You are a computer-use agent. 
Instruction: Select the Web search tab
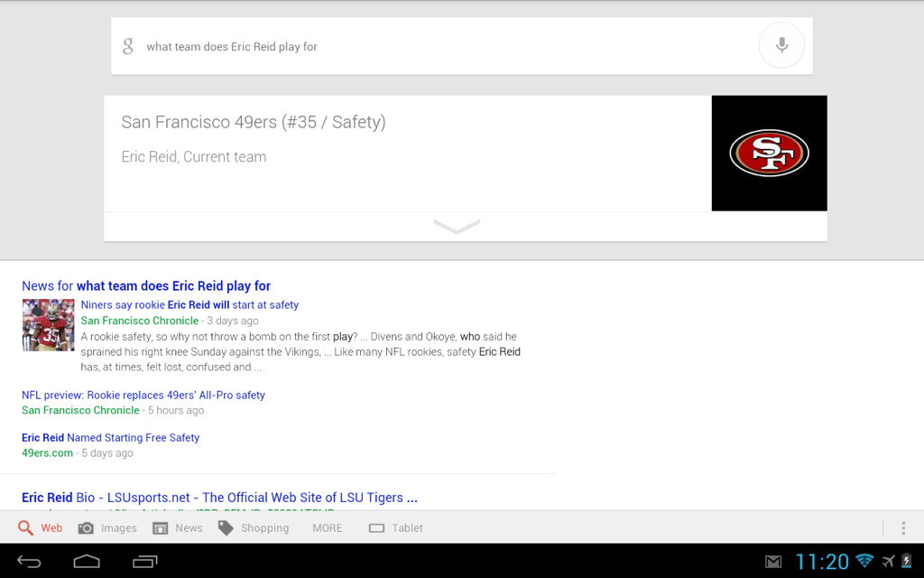click(x=40, y=527)
